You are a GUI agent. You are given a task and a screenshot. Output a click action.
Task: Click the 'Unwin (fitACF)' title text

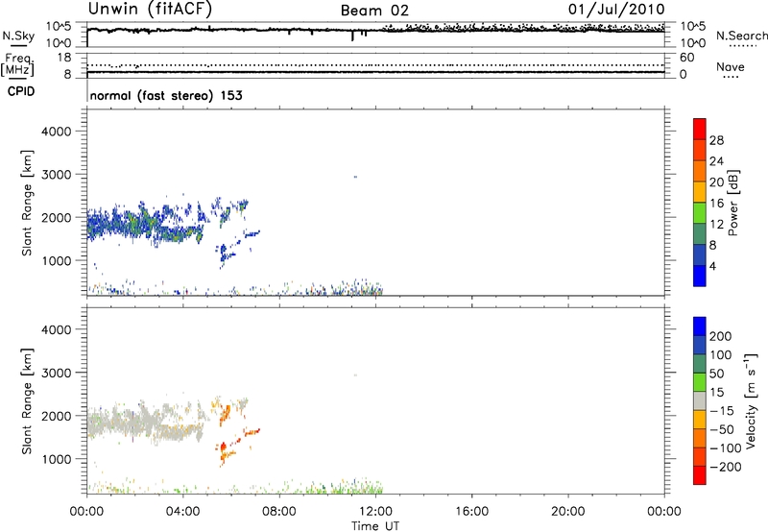tap(150, 9)
